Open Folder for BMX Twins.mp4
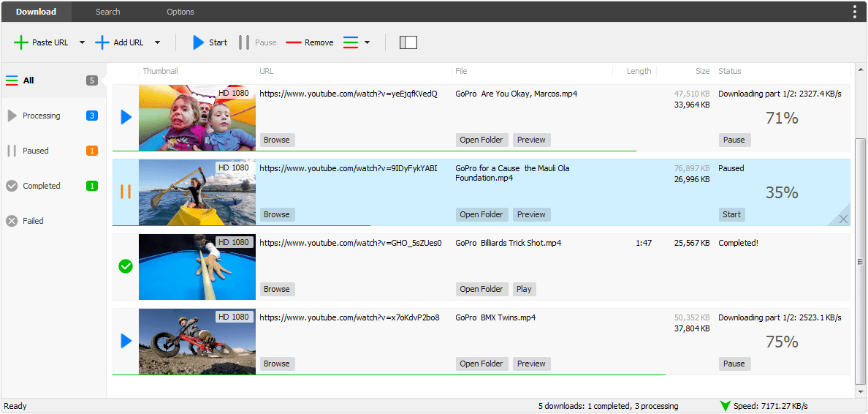868x414 pixels. (x=481, y=364)
